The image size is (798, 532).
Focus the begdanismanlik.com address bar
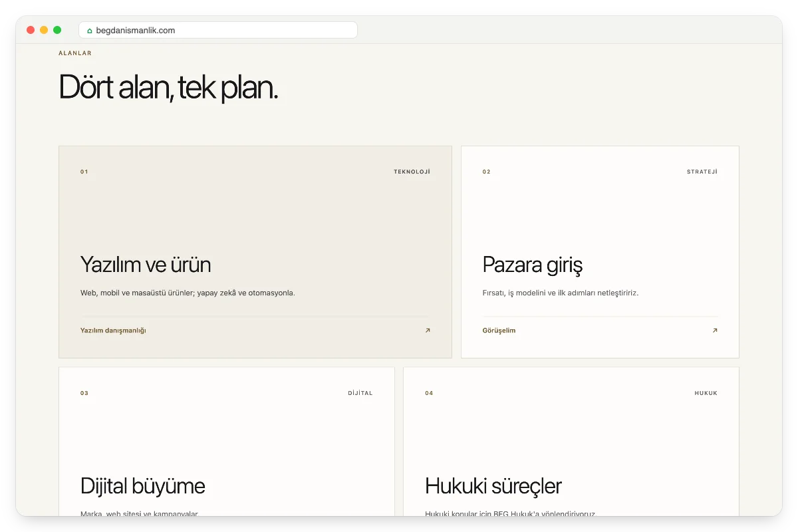point(218,30)
